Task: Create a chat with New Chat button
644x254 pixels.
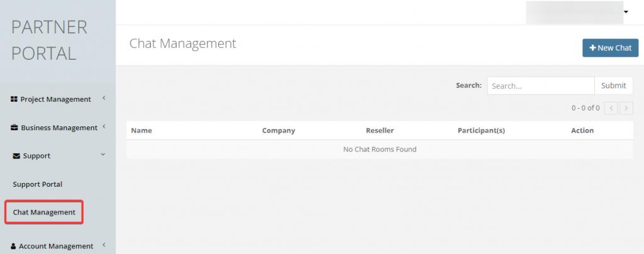Action: click(x=610, y=48)
